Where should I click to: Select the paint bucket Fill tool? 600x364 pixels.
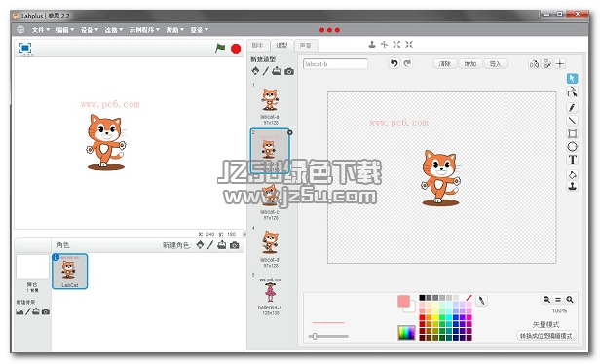click(x=572, y=175)
